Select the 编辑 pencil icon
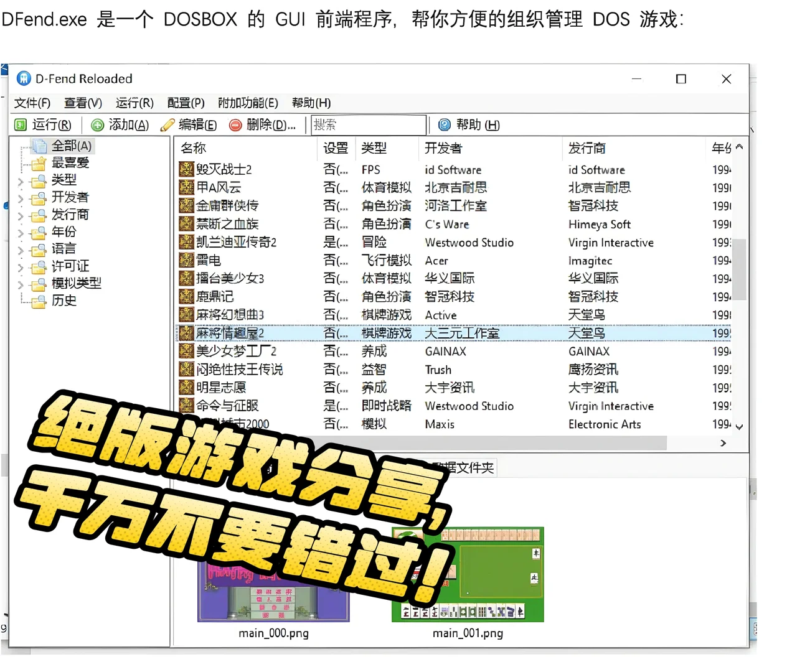 [x=167, y=124]
